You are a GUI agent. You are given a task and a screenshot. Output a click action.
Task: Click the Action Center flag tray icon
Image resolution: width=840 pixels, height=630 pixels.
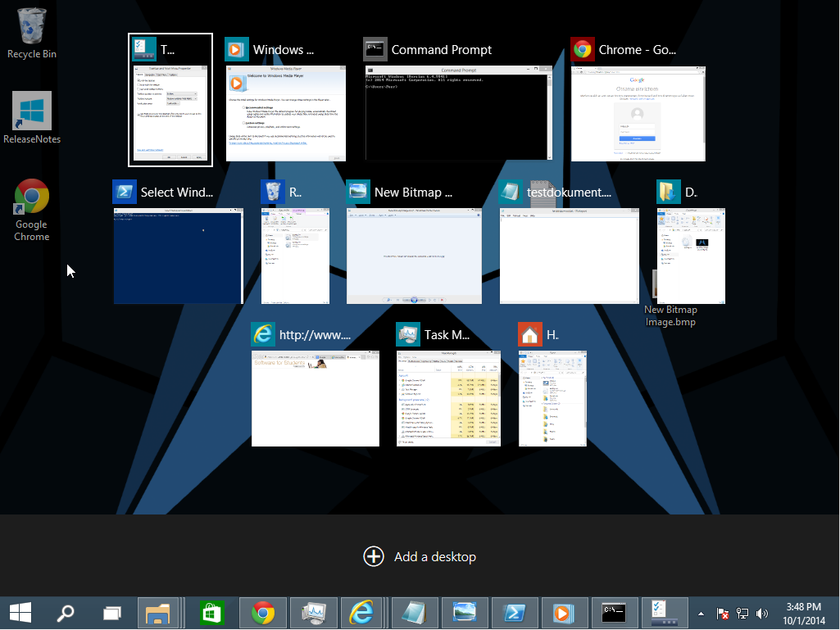pos(723,613)
